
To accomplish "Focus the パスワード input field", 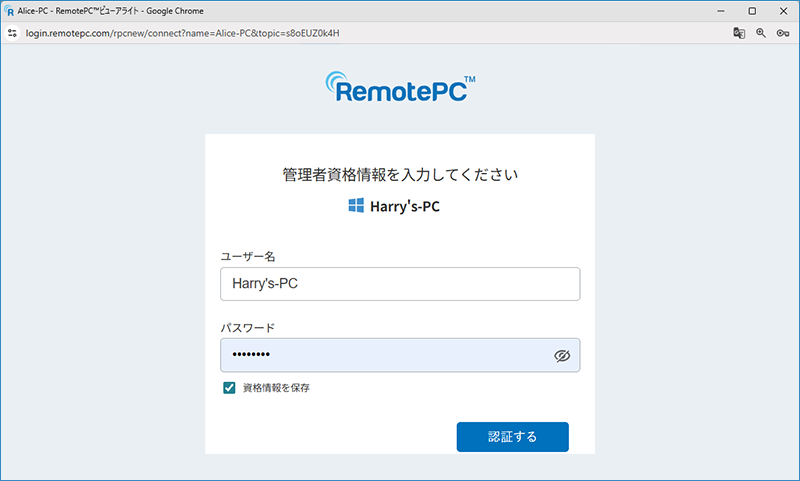I will (400, 355).
